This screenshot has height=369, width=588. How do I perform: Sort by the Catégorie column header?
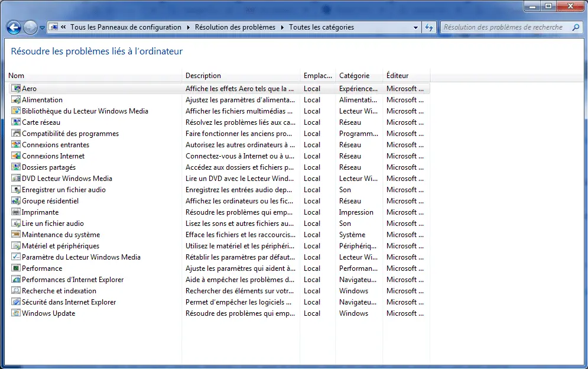[x=359, y=76]
